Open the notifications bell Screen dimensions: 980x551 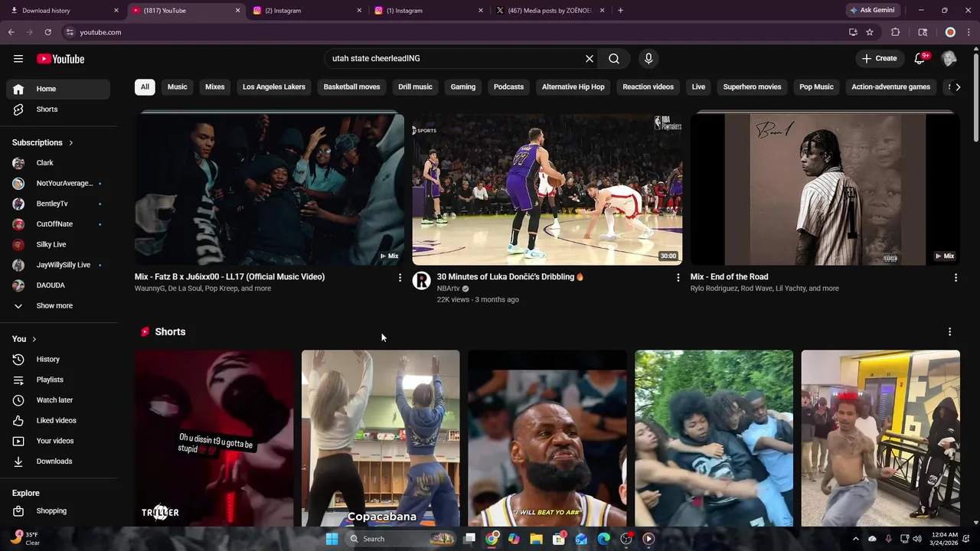(x=920, y=58)
